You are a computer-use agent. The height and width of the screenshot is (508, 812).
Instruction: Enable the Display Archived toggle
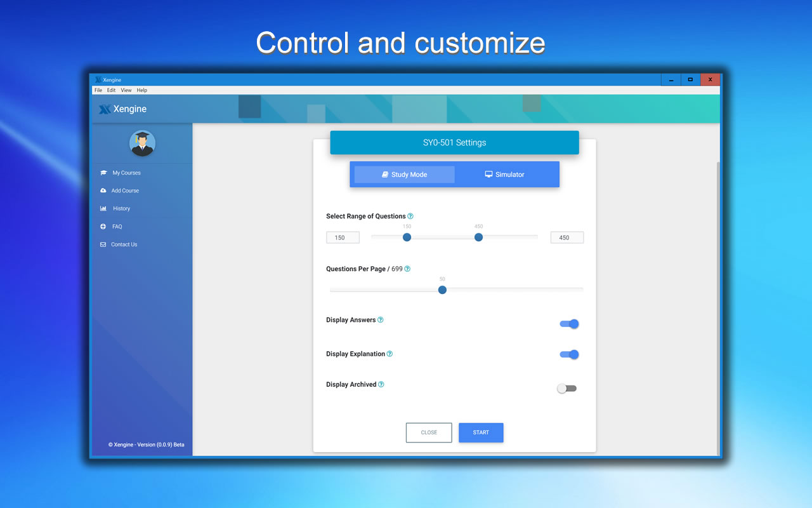coord(566,388)
